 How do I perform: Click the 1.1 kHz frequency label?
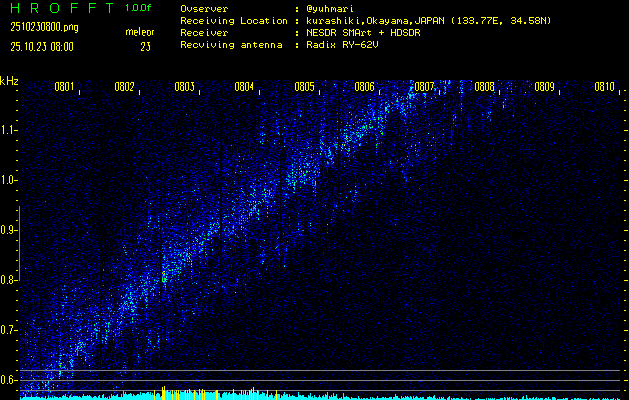point(9,130)
